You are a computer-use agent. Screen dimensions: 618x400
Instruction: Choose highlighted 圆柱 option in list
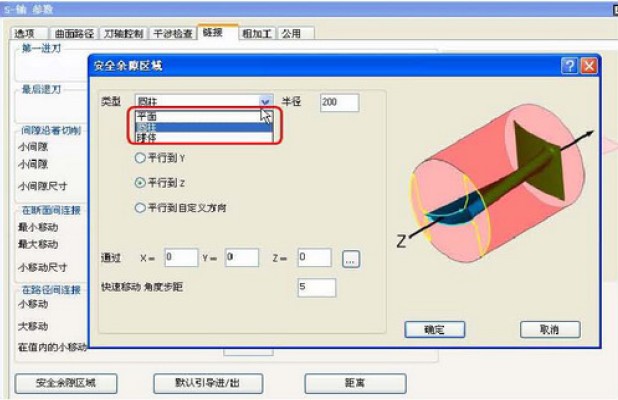pyautogui.click(x=203, y=127)
